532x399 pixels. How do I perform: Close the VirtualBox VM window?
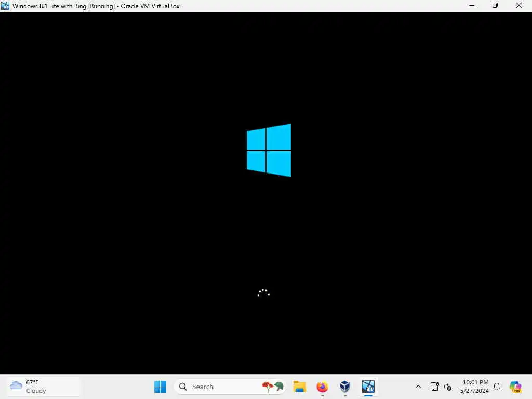519,6
